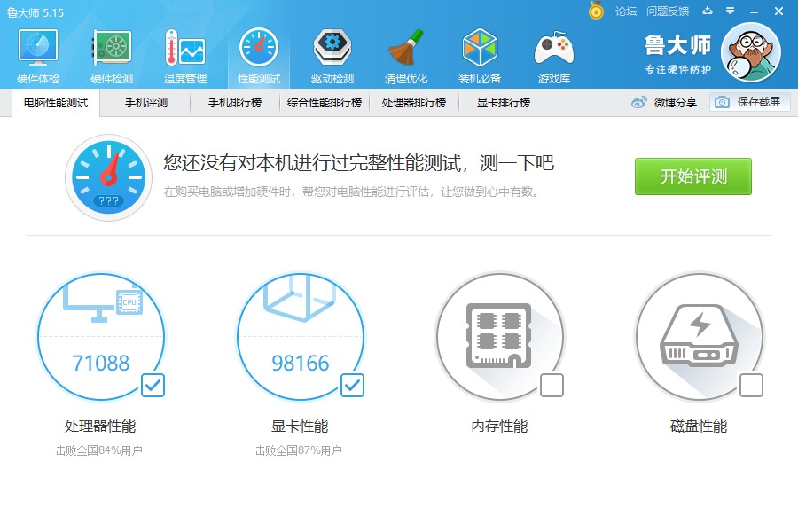The height and width of the screenshot is (532, 798).
Task: Open 游戏库 game library controller icon
Action: tap(553, 56)
